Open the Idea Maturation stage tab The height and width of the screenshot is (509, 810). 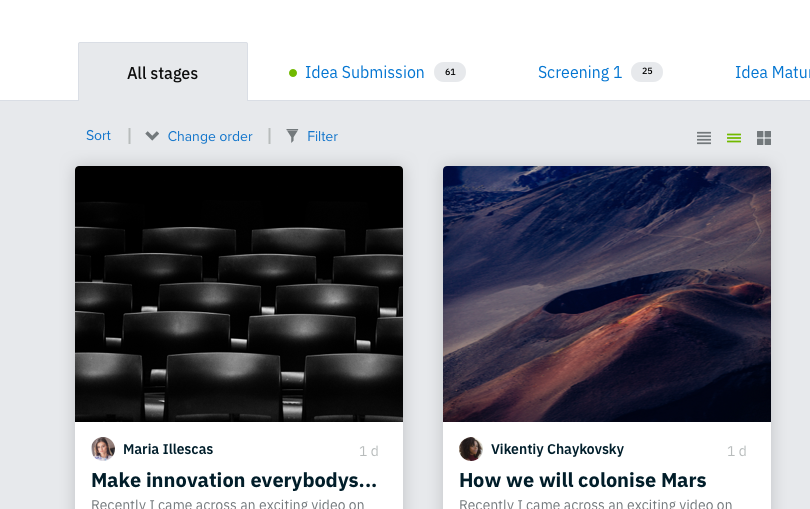[x=772, y=72]
